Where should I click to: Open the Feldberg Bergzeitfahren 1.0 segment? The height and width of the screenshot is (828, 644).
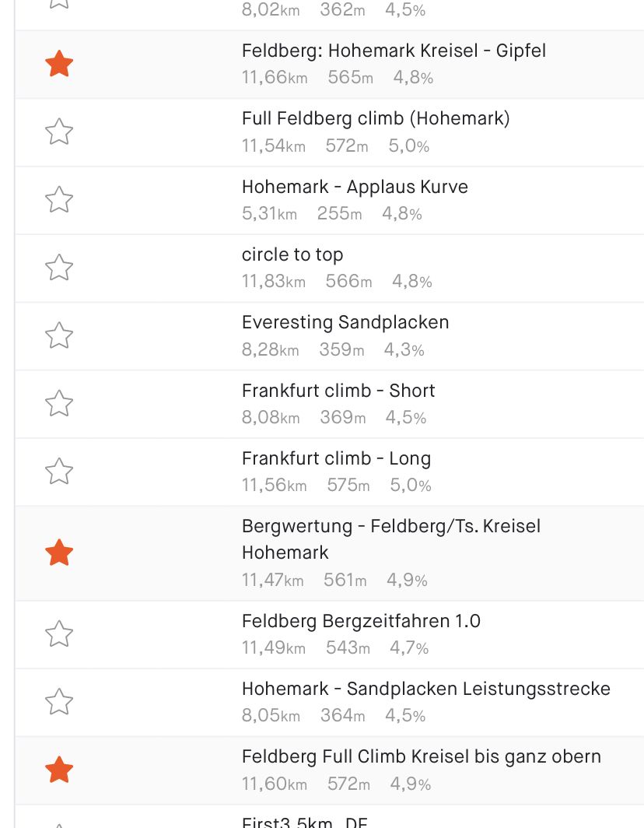pyautogui.click(x=361, y=621)
